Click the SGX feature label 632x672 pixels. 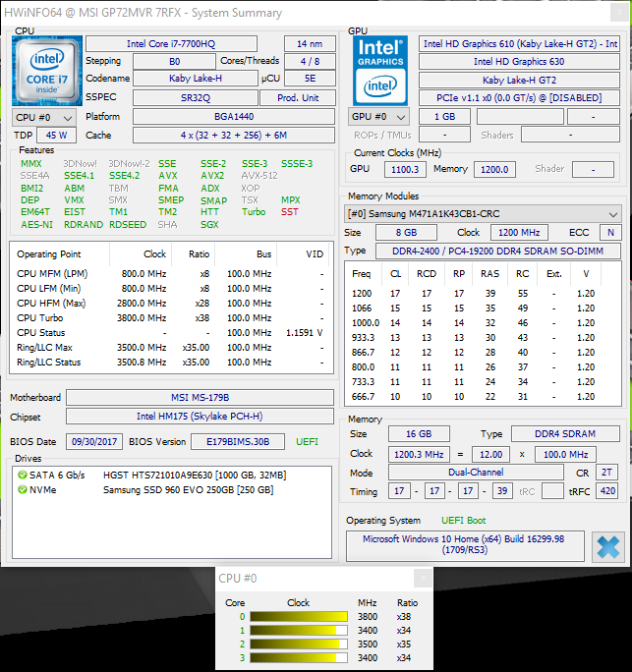pos(209,225)
